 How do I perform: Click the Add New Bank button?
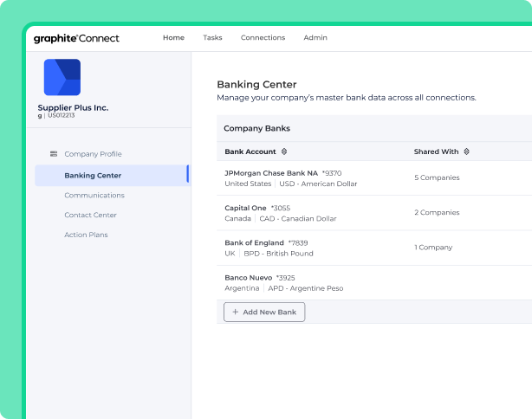[264, 312]
